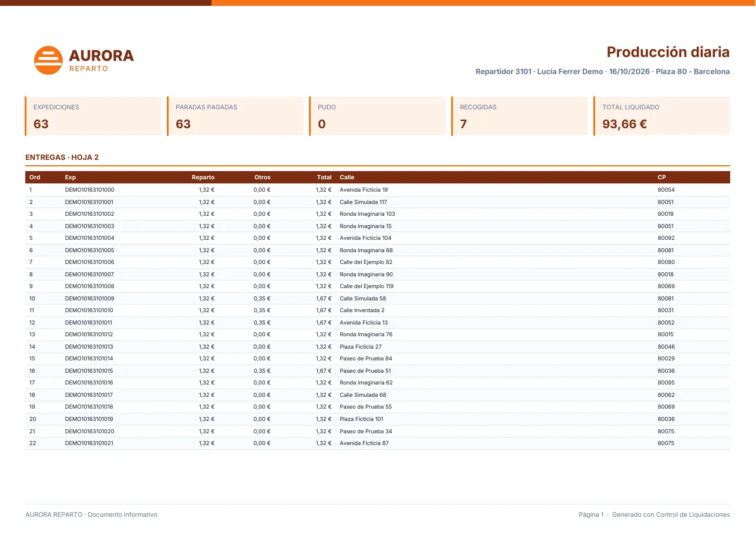Image resolution: width=756 pixels, height=535 pixels.
Task: Select the Repartidor 3101 subtitle line
Action: [x=603, y=72]
